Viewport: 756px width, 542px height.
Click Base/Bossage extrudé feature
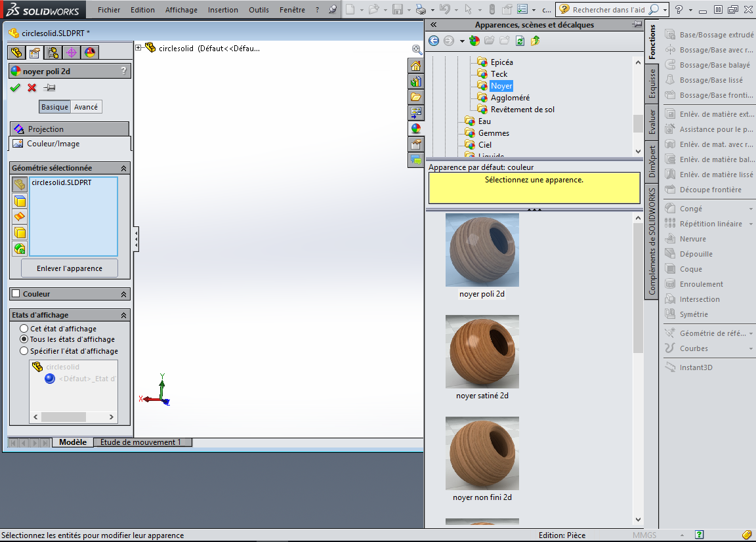click(x=709, y=35)
